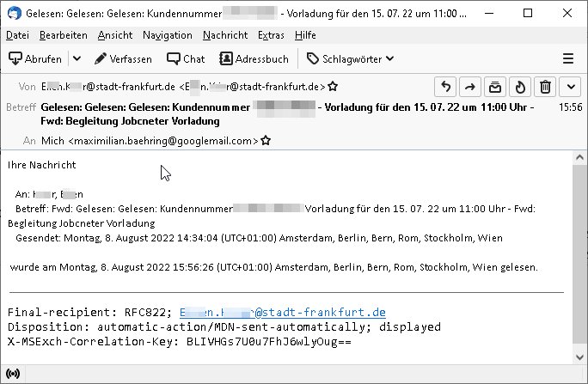Click the message body vertical scrollbar
The width and height of the screenshot is (588, 384).
pyautogui.click(x=579, y=254)
